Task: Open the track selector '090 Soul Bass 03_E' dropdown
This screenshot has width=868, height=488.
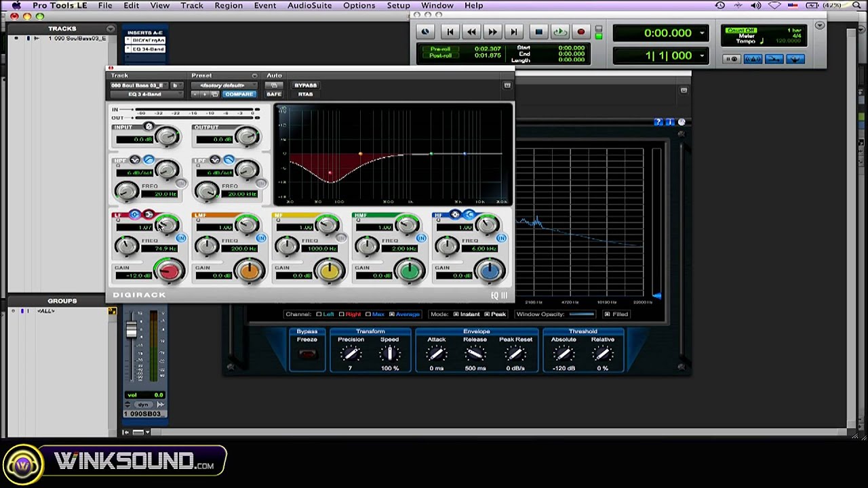Action: pos(138,85)
